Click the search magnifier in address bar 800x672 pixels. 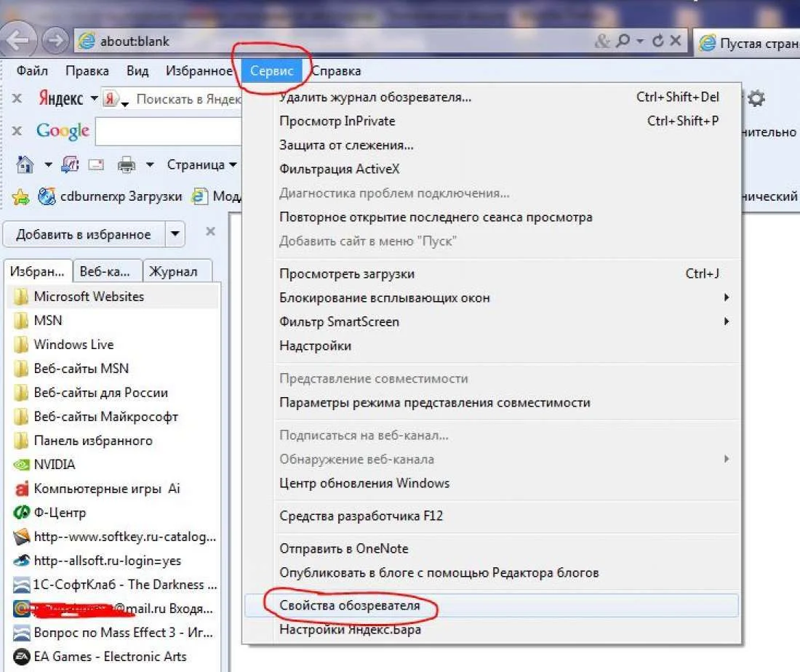tap(623, 40)
